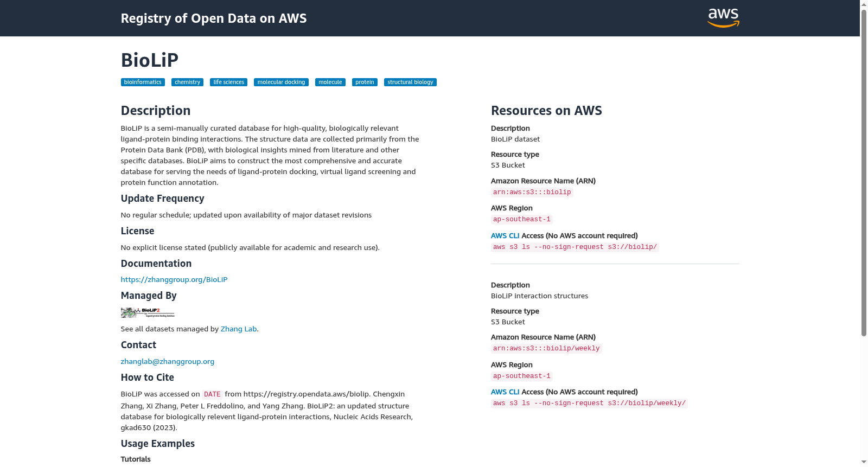Image resolution: width=868 pixels, height=467 pixels.
Task: Click the scrollbar down arrow
Action: coord(864,463)
